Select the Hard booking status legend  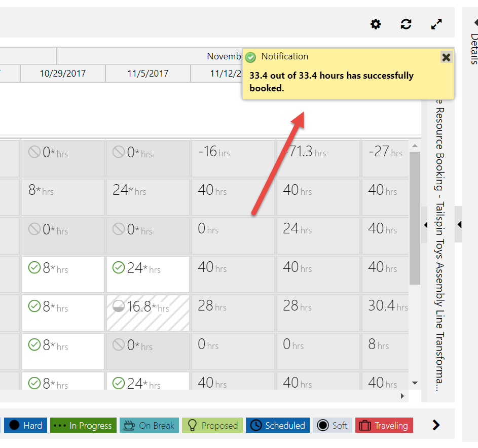(x=25, y=425)
